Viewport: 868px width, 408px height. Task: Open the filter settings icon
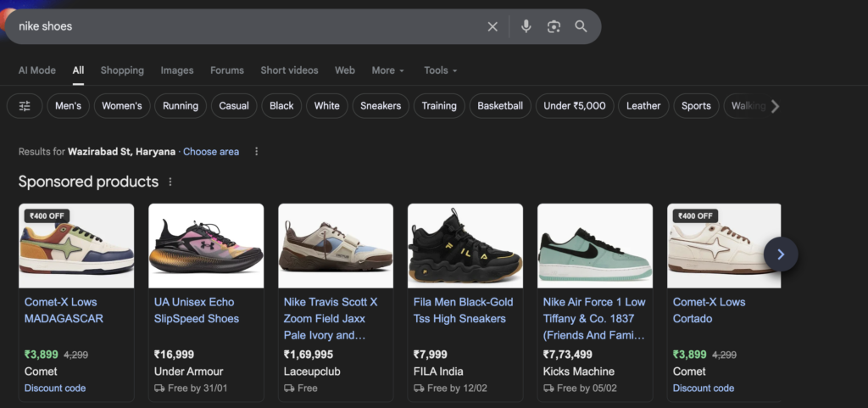[25, 106]
